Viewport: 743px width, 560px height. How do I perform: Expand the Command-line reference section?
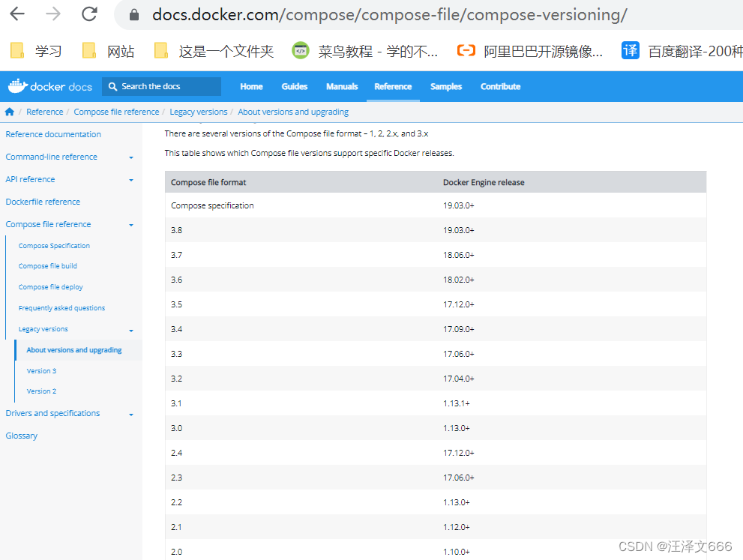(131, 157)
